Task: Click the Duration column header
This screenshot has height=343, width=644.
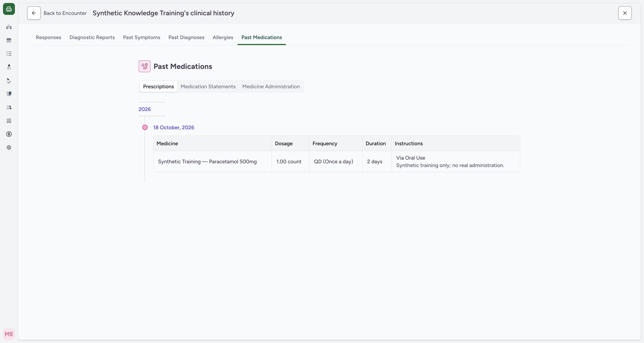Action: (377, 143)
